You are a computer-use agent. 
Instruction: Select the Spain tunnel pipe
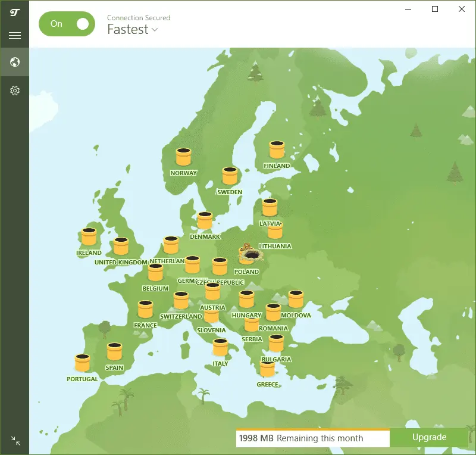[x=114, y=351]
